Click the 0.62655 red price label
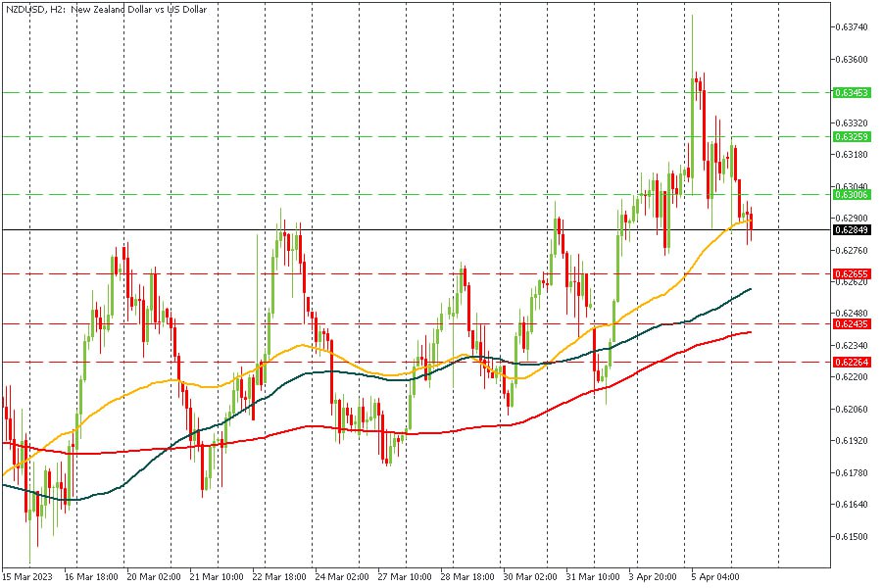 pos(852,274)
